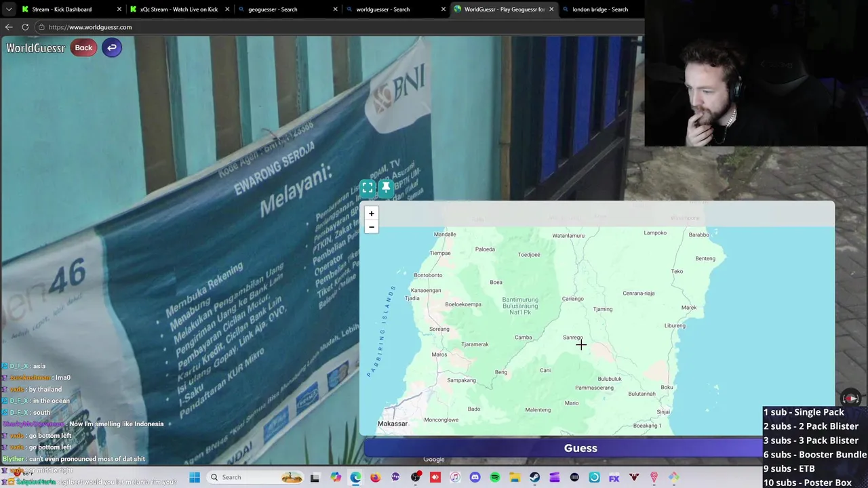
Task: Pin the guess map open
Action: (x=386, y=188)
